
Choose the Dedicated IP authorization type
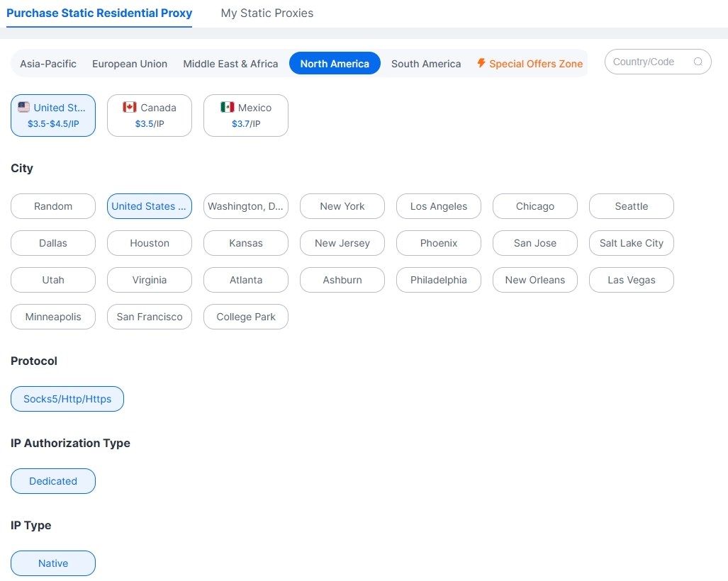(53, 481)
